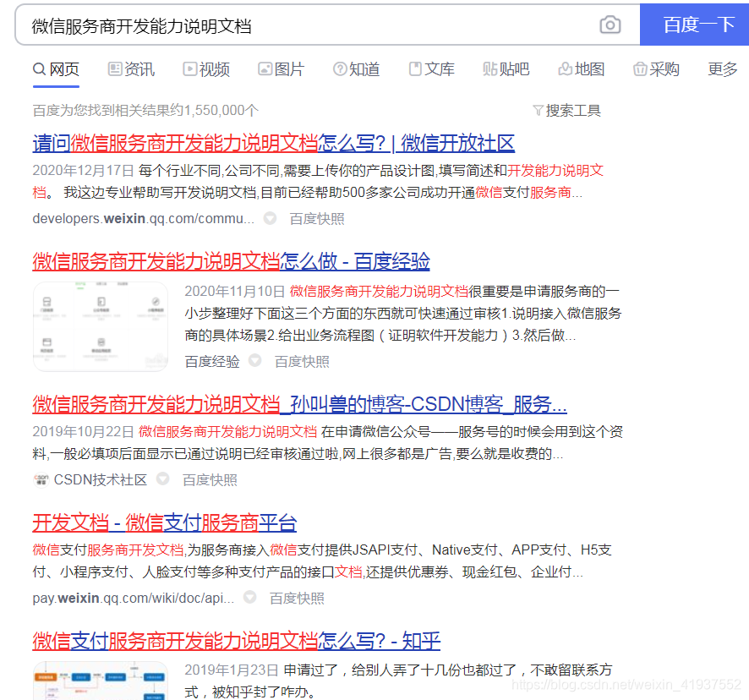Click the 知乎 result flowchart thumbnail

click(x=101, y=681)
